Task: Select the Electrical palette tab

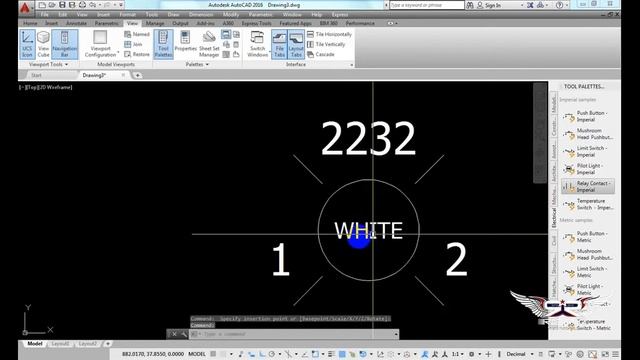Action: coord(554,218)
